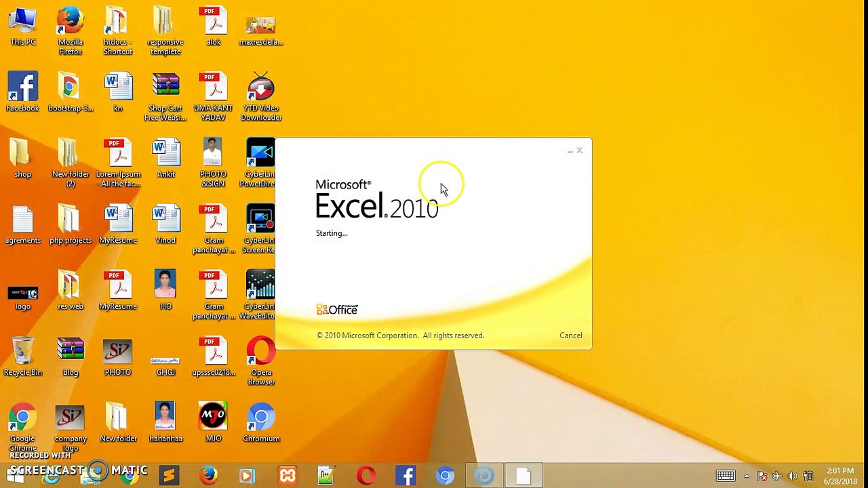Image resolution: width=868 pixels, height=488 pixels.
Task: Open Blog archive file
Action: 70,357
